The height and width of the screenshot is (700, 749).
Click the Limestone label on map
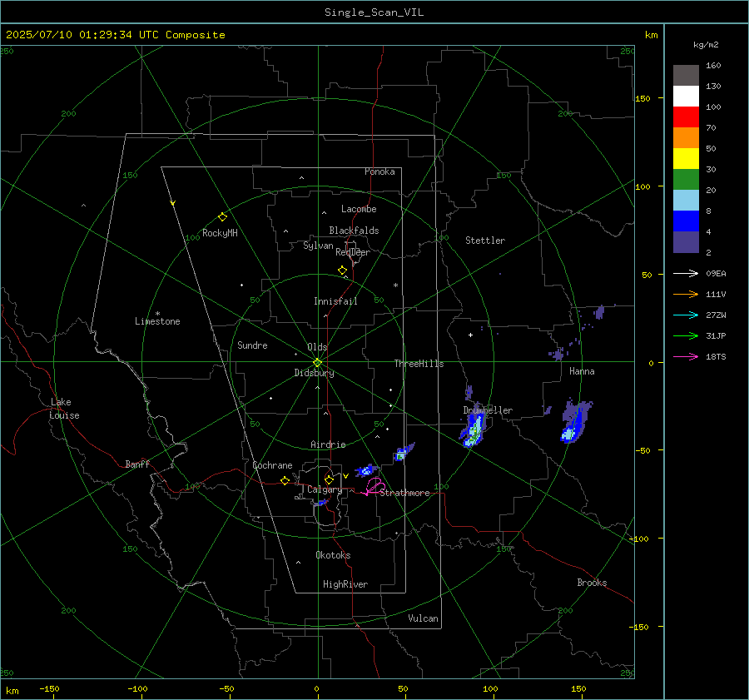(x=157, y=321)
